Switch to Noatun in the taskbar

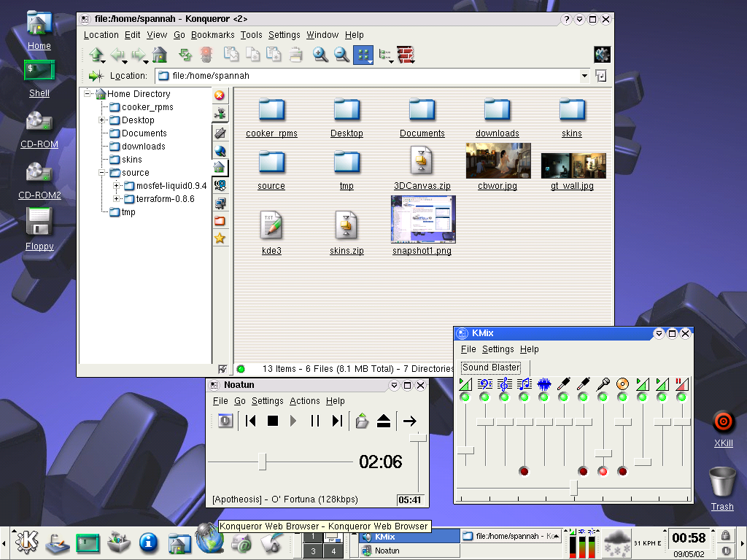tap(409, 551)
